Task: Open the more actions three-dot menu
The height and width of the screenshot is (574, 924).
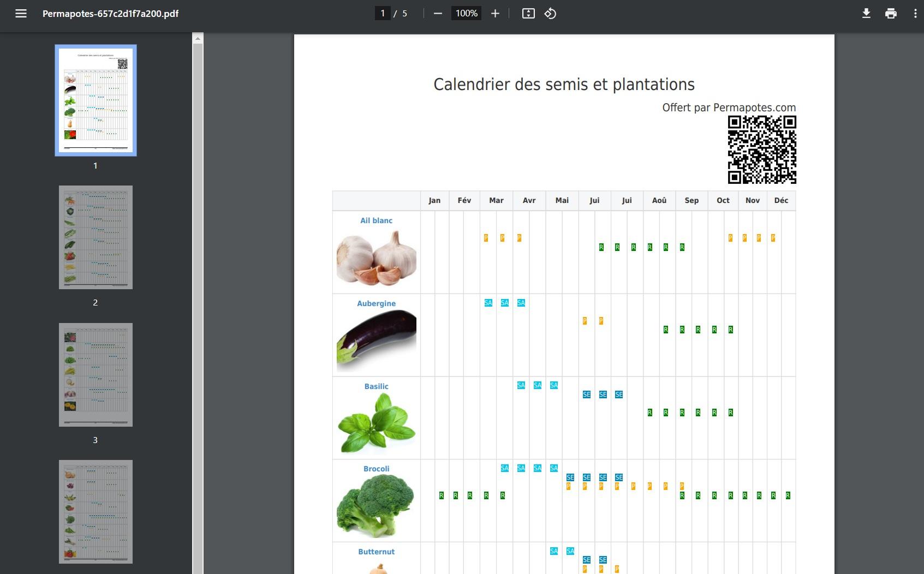Action: [915, 14]
